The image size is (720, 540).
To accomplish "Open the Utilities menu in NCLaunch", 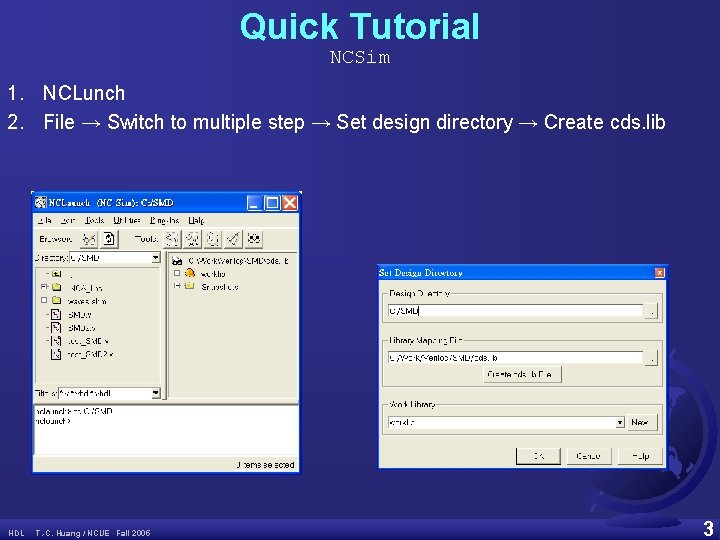I will (127, 220).
